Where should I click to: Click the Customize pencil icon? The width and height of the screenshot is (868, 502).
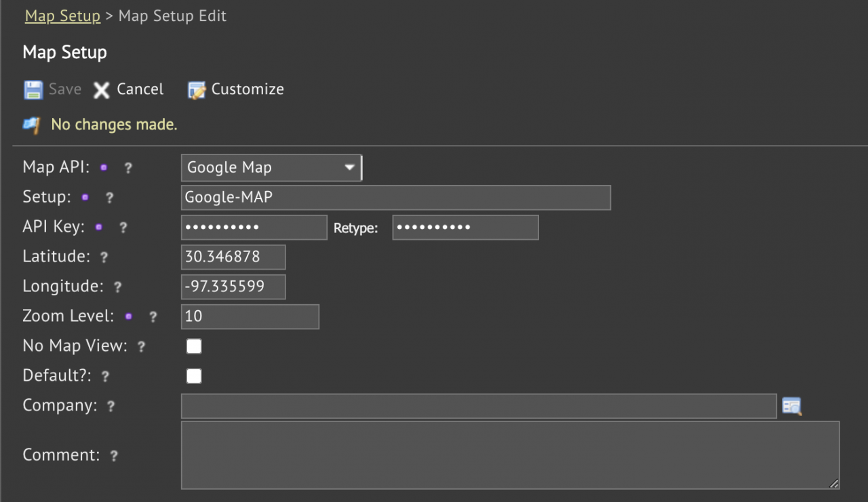(x=197, y=90)
